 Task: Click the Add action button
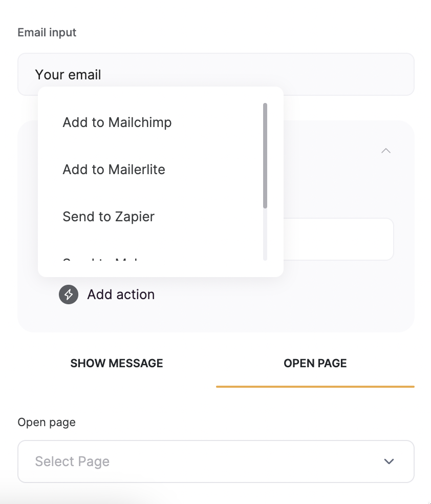(x=106, y=295)
